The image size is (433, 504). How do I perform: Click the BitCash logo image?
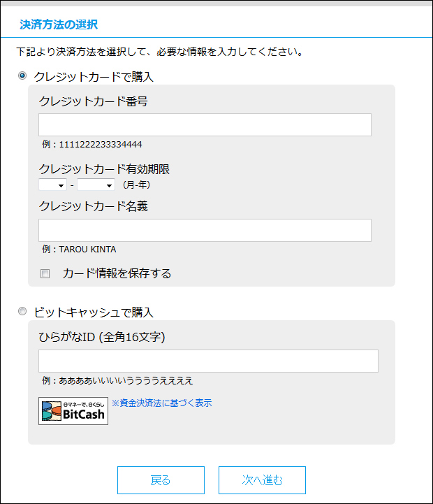click(73, 411)
